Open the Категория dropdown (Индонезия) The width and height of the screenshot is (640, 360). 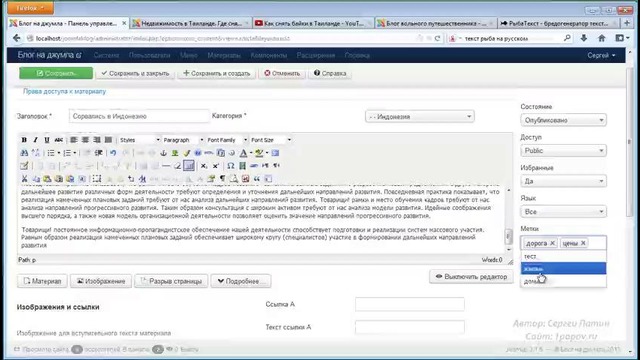click(x=420, y=117)
